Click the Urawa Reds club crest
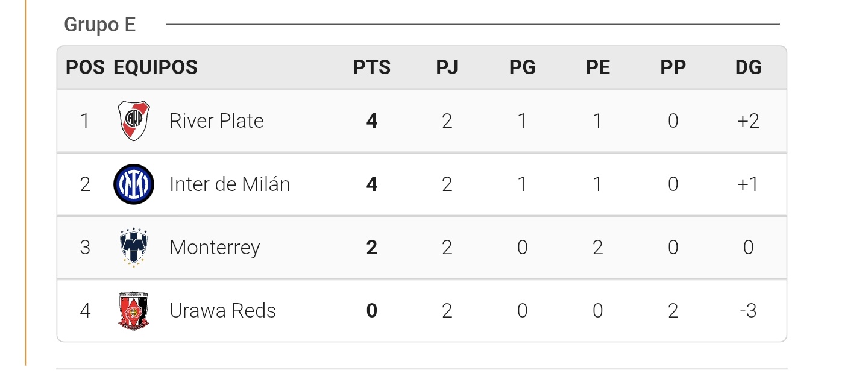Screen dimensions: 868x388 [x=133, y=311]
